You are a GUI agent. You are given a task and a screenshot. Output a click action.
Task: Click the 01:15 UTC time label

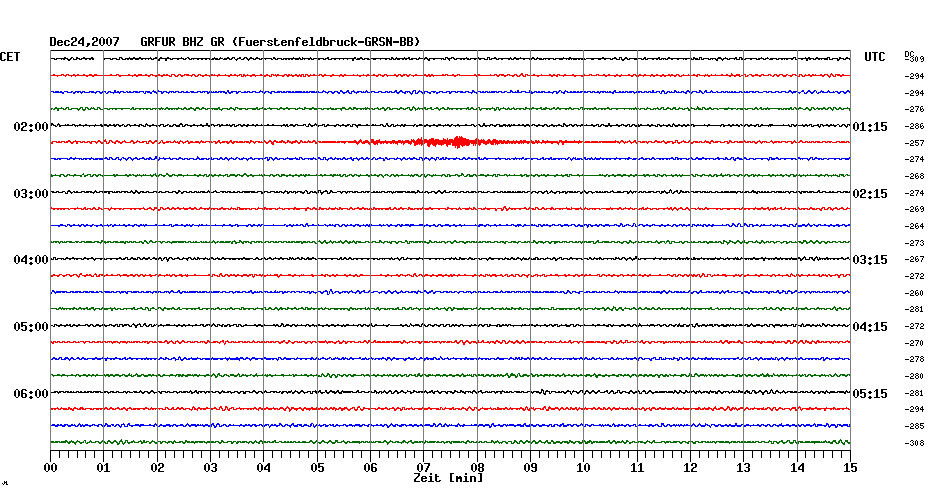pyautogui.click(x=870, y=127)
